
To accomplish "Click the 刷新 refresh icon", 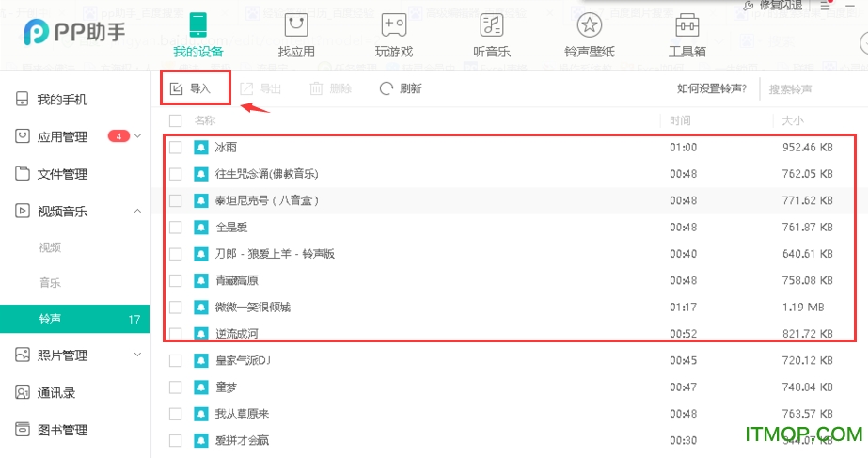I will pyautogui.click(x=386, y=88).
